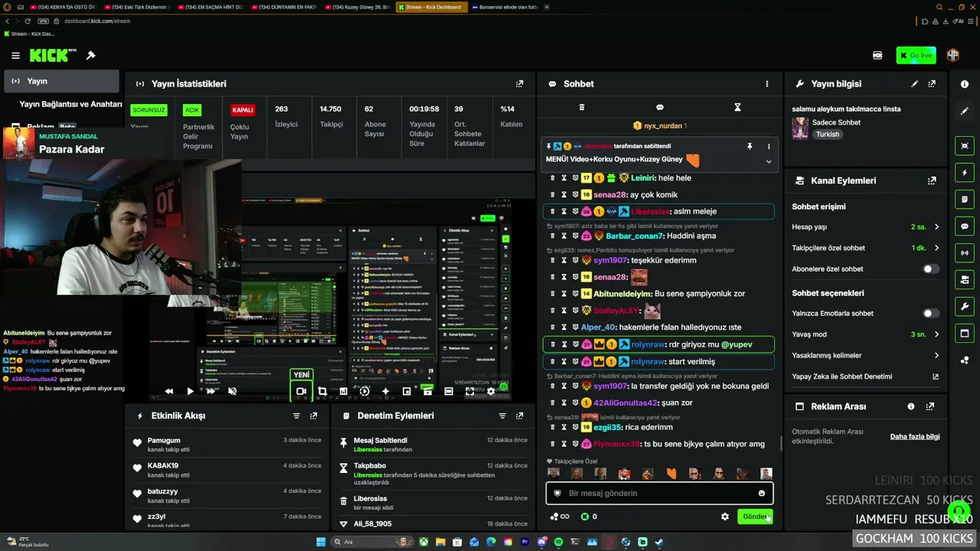Play the stream preview
This screenshot has height=551, width=980.
190,391
